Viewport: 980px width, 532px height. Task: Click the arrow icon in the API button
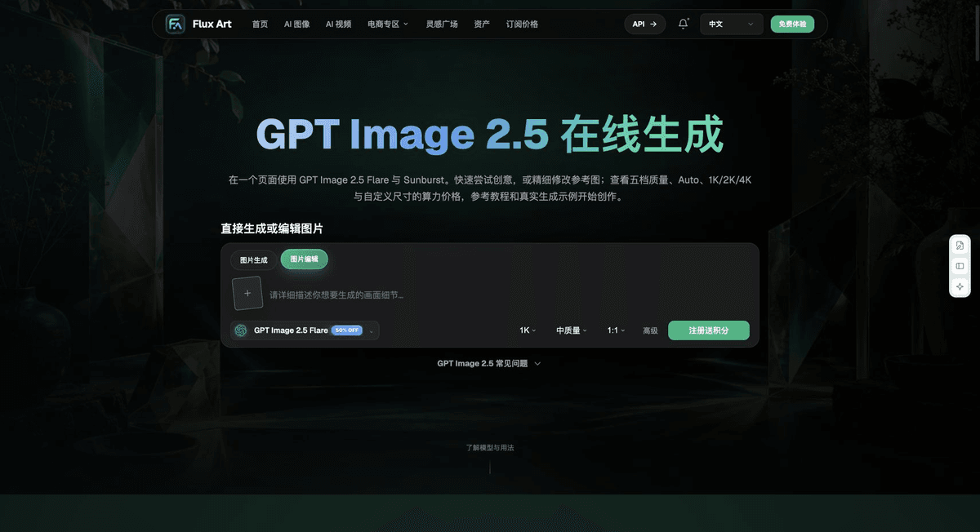(x=653, y=24)
